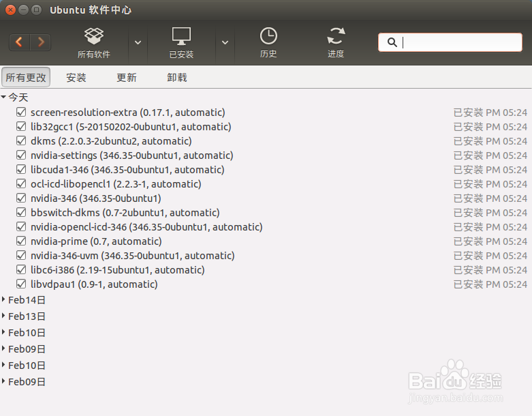Go forward with the right arrow button
532x416 pixels.
40,42
